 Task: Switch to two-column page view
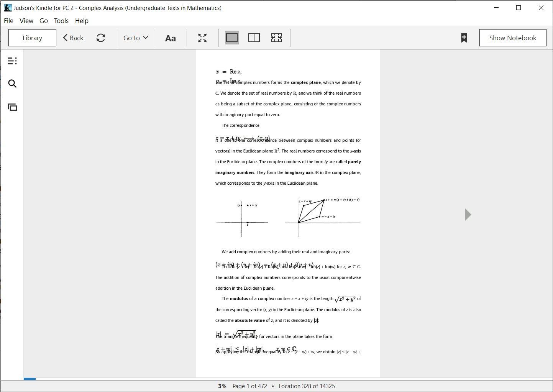tap(254, 38)
